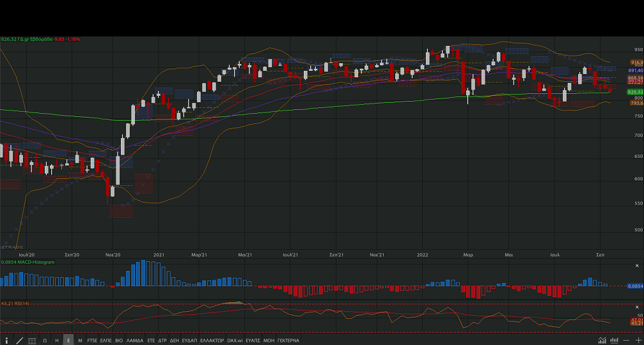Load the ΕΛΛΑΚΤΩΡ symbol chart

click(212, 341)
